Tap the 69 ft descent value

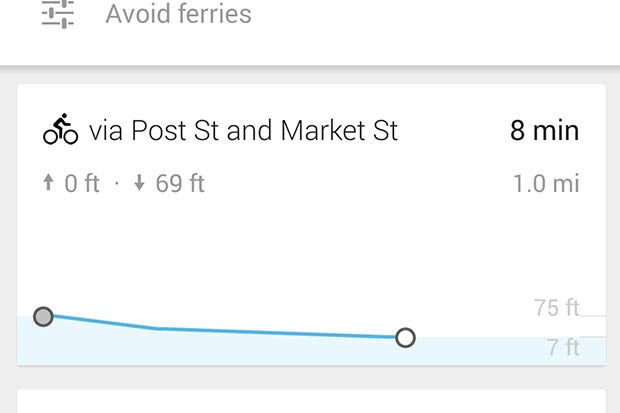(x=180, y=184)
